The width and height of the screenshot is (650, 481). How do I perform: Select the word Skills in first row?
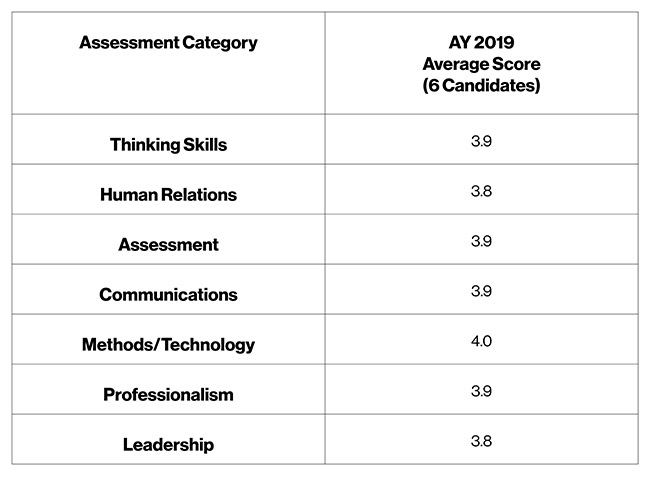click(205, 145)
